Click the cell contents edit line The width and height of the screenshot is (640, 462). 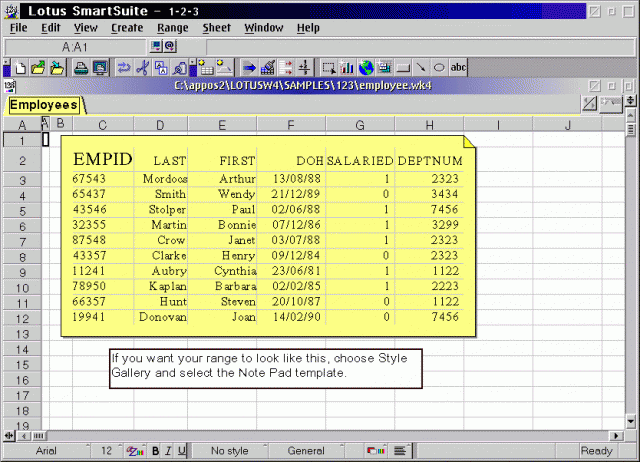pos(420,47)
